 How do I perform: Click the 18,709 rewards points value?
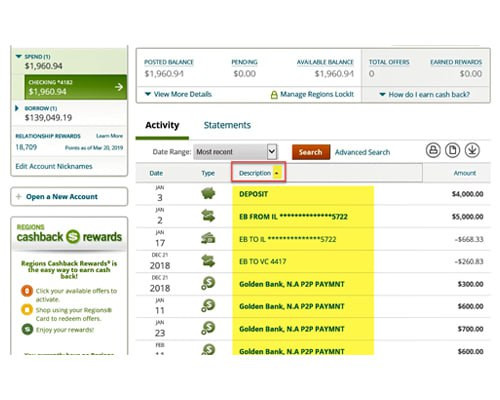pos(26,147)
